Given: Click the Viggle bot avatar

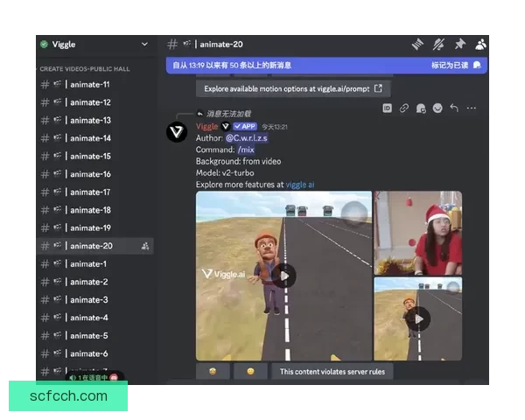Looking at the screenshot, I should click(177, 132).
